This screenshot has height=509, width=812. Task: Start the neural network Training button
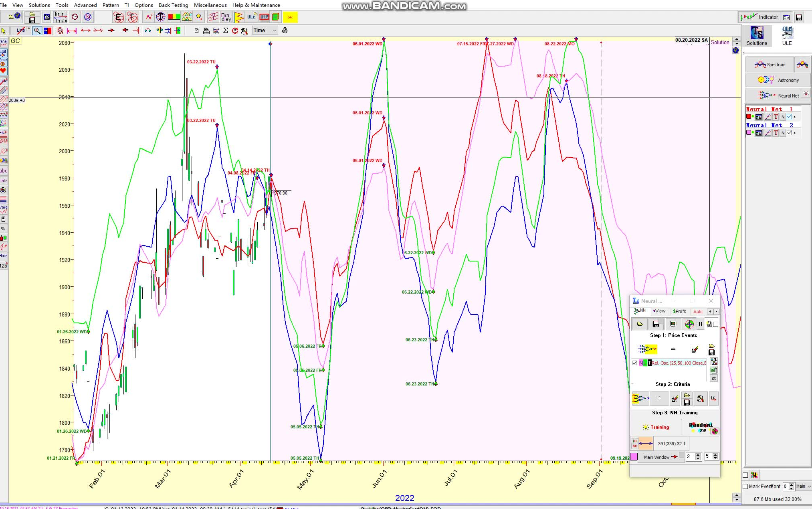point(656,427)
